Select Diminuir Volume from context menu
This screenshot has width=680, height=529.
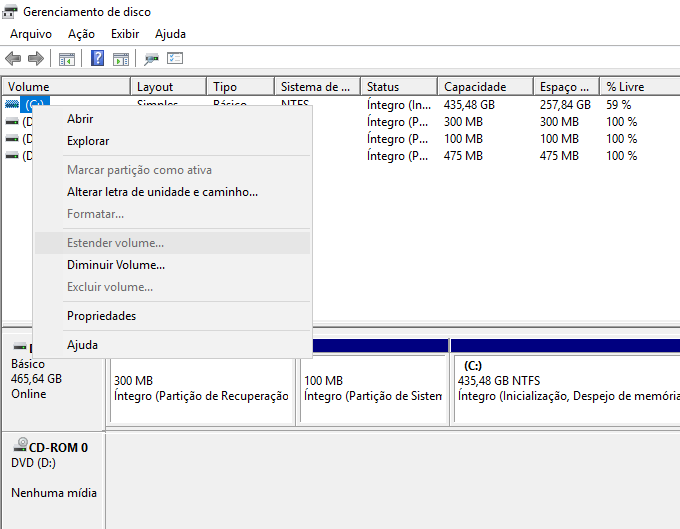pyautogui.click(x=173, y=264)
